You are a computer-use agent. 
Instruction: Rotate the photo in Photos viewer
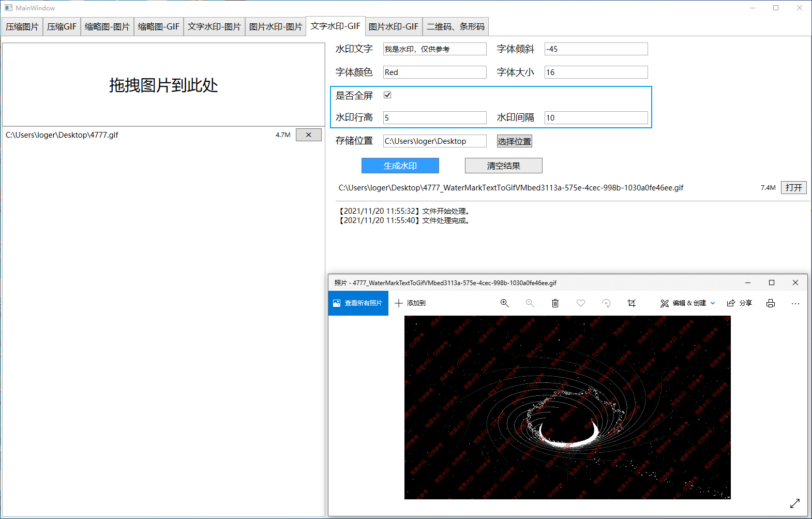[x=606, y=303]
